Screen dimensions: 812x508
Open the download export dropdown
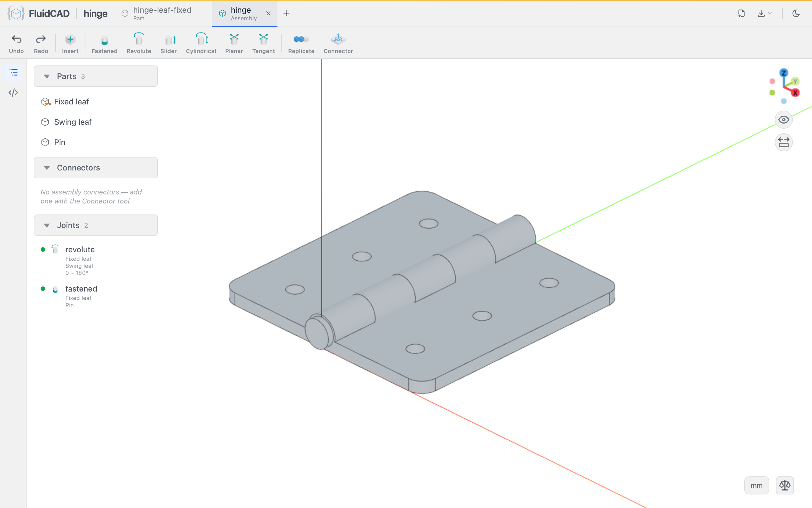tap(765, 14)
